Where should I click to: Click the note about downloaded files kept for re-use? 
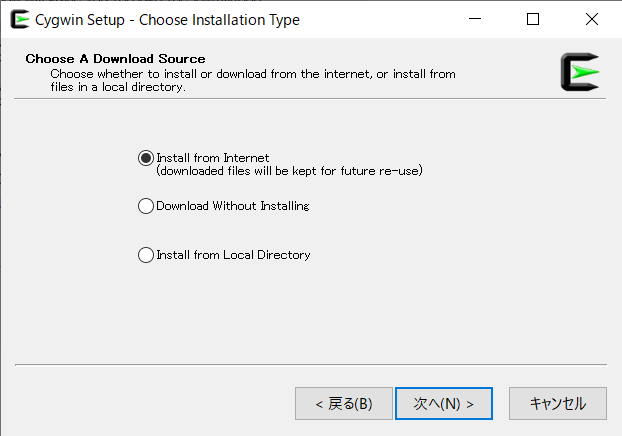[290, 171]
